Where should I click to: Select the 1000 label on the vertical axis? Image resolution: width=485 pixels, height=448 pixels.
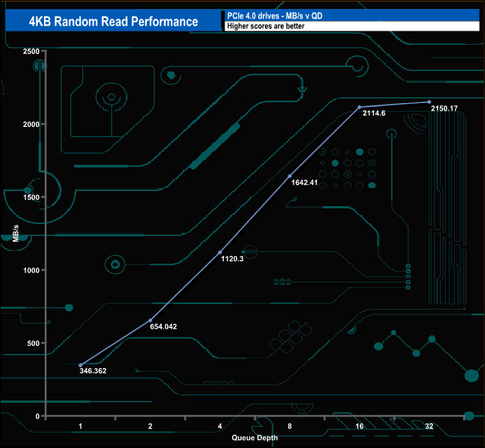[x=31, y=270]
